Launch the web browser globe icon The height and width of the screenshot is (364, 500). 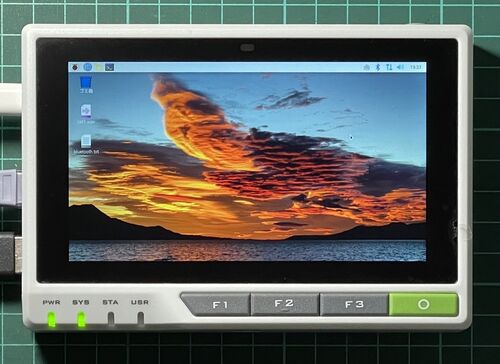click(x=88, y=67)
